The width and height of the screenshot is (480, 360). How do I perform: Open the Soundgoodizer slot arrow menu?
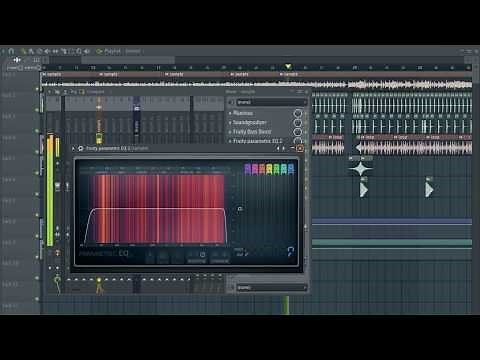[x=230, y=123]
